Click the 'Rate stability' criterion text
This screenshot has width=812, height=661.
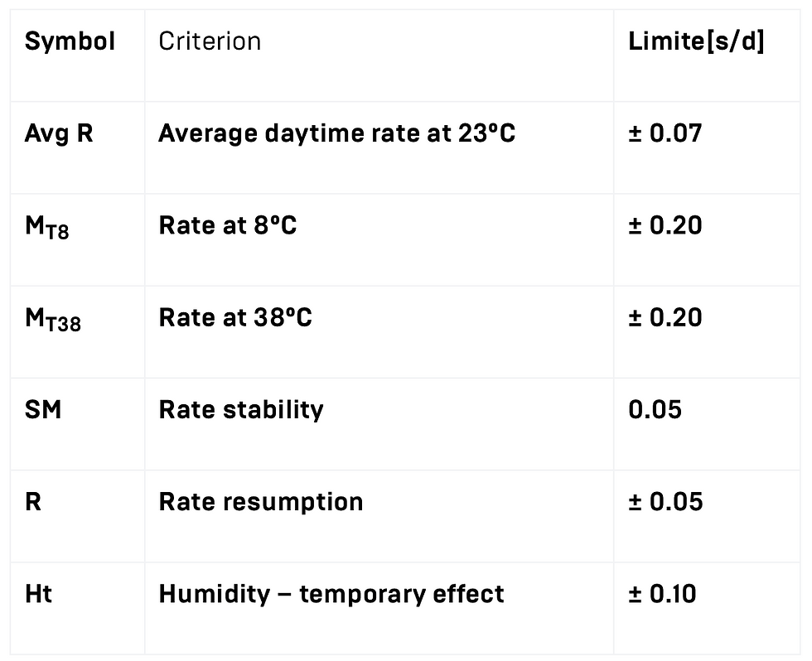point(241,409)
